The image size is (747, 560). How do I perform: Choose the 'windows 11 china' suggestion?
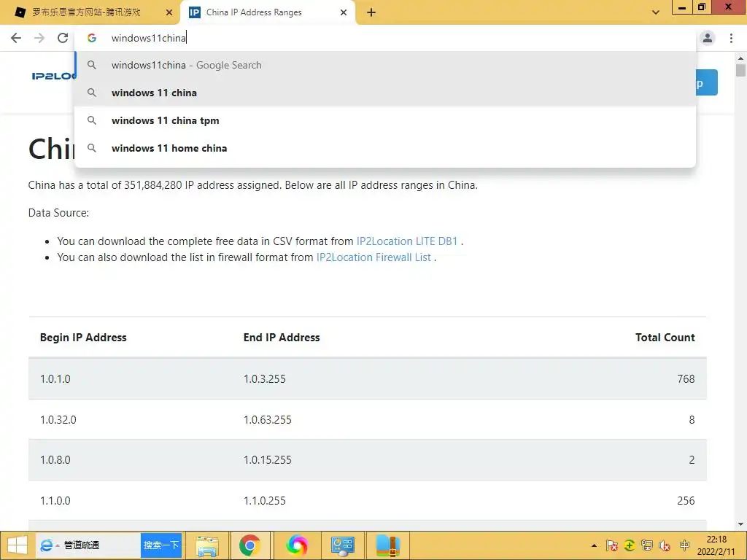coord(385,93)
